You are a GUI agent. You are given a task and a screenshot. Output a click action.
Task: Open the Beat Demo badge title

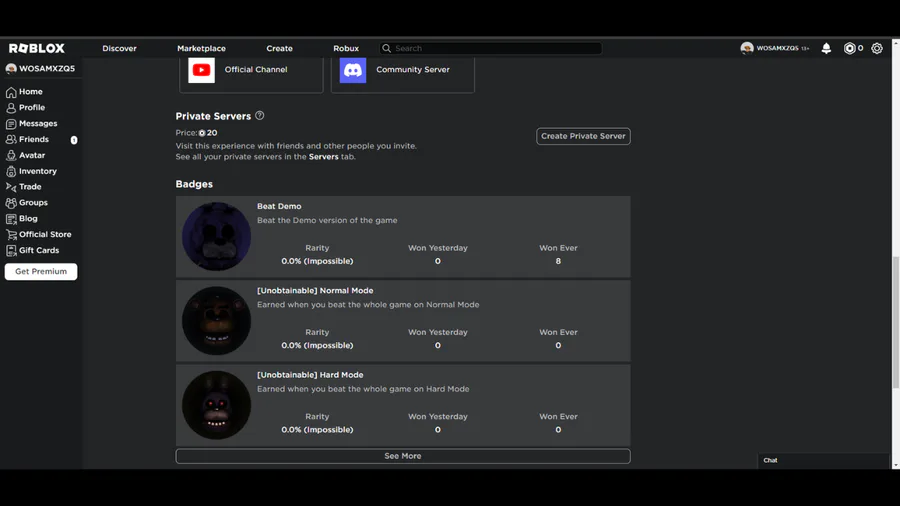click(279, 206)
